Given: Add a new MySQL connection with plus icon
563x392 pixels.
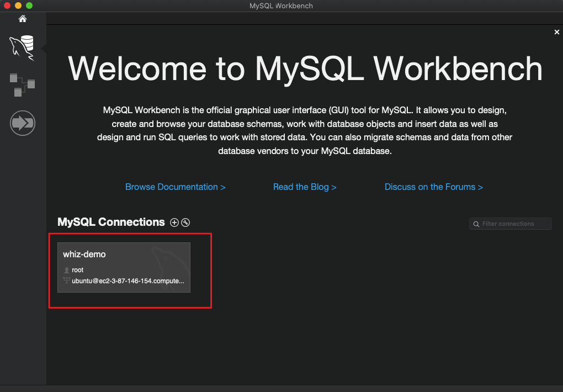Looking at the screenshot, I should 174,223.
